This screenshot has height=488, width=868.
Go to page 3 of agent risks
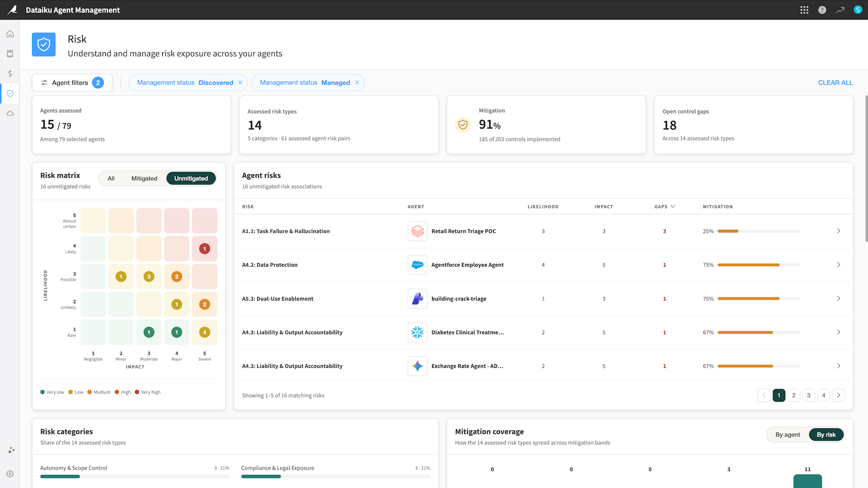point(809,395)
